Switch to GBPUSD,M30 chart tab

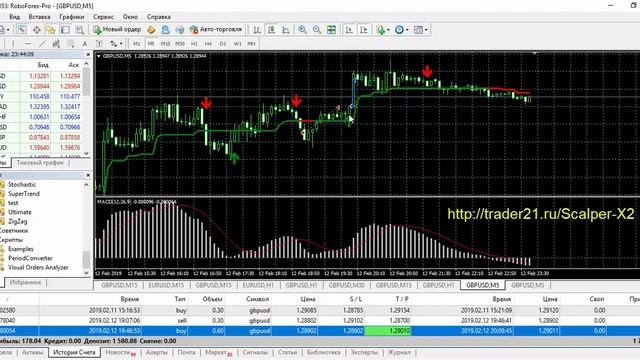[x=346, y=285]
